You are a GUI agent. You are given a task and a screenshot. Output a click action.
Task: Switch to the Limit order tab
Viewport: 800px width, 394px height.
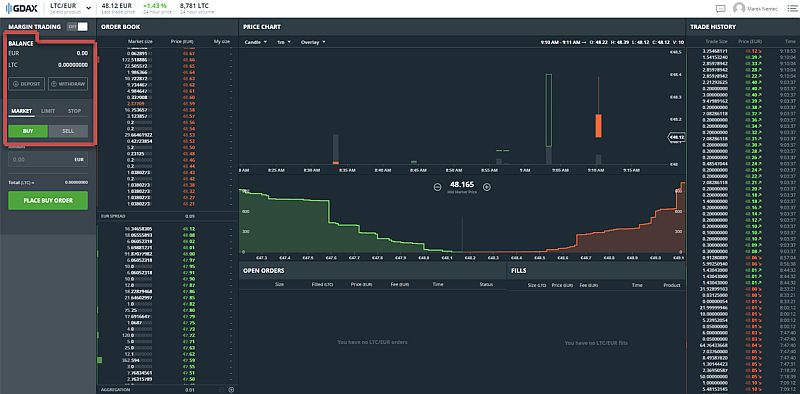click(48, 111)
